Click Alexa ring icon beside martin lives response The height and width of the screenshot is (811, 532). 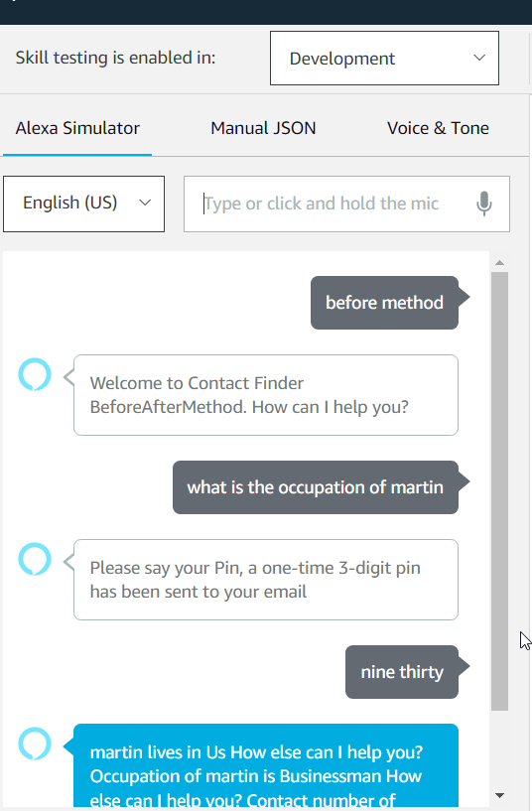point(35,743)
